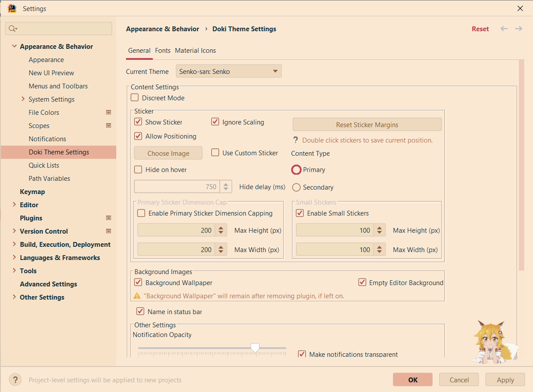
Task: Collapse the Appearance & Behavior section
Action: point(15,46)
